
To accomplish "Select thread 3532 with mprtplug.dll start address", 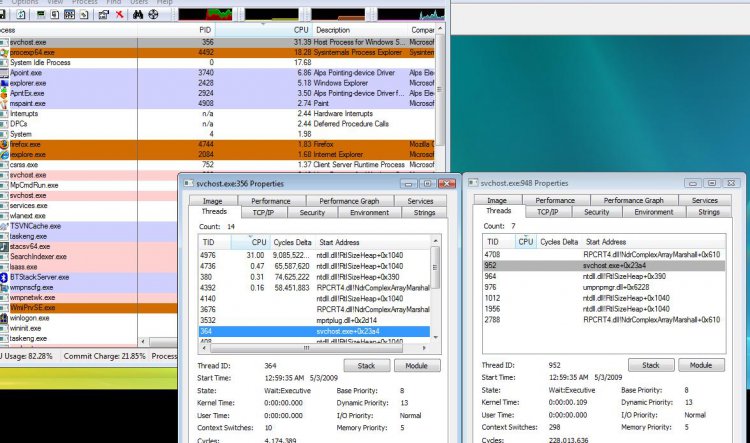I will pos(314,321).
